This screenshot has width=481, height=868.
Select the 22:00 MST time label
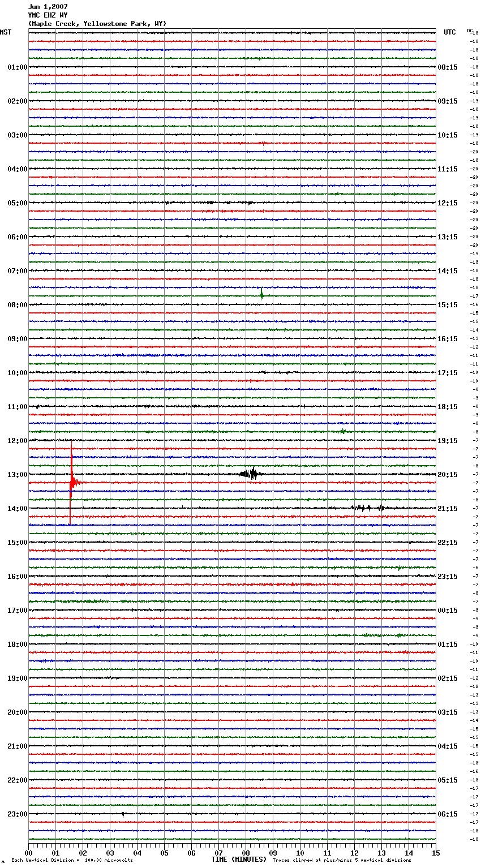pyautogui.click(x=17, y=780)
